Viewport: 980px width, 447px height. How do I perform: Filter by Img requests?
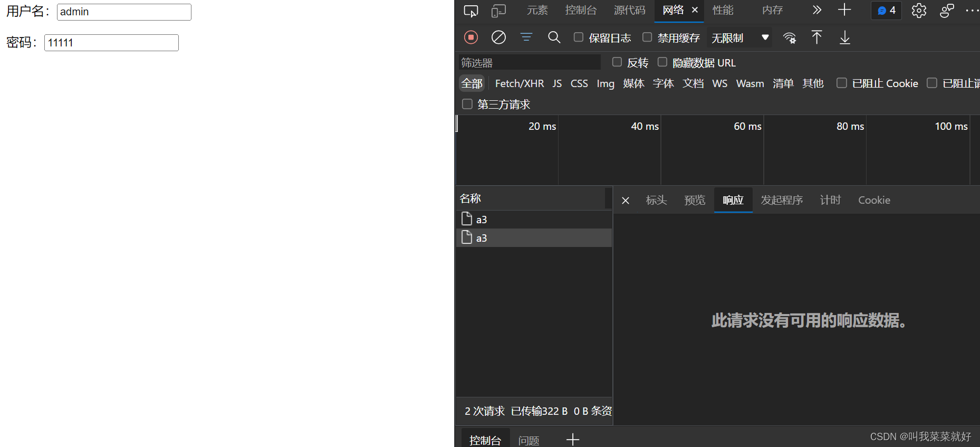(x=606, y=83)
